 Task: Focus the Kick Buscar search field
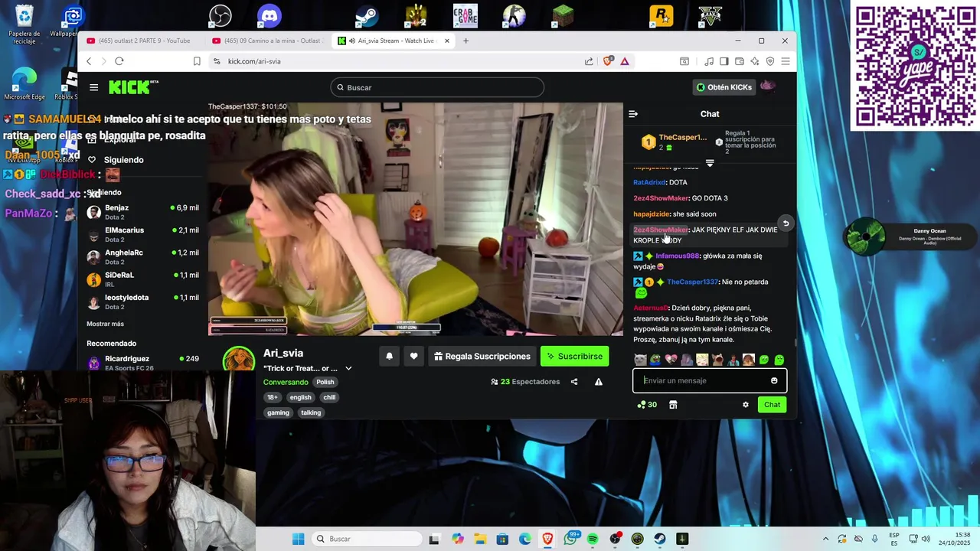point(437,87)
